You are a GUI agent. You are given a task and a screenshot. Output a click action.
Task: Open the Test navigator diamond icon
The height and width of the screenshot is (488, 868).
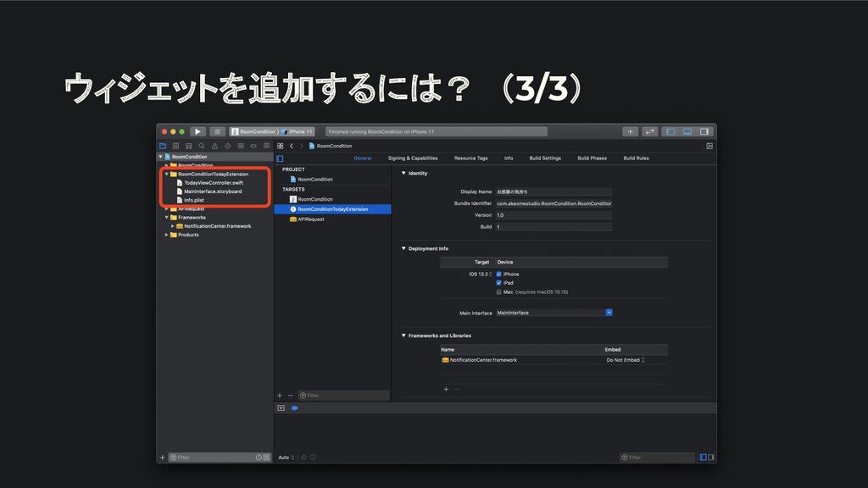click(227, 146)
